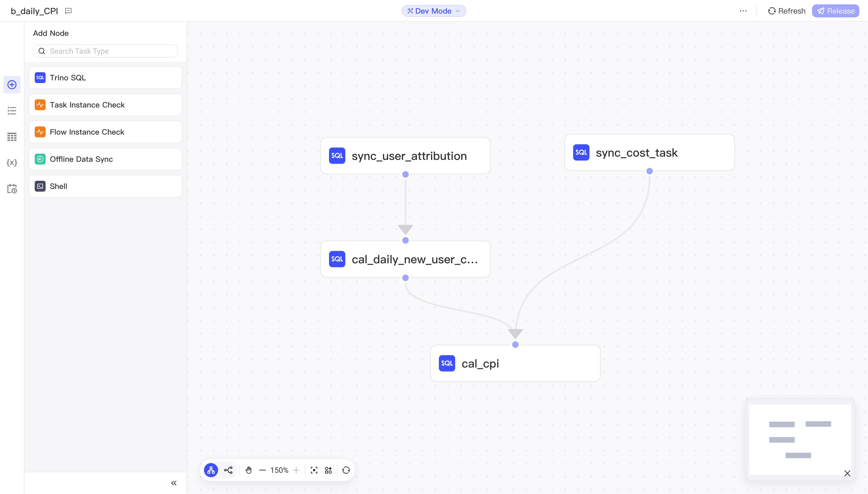Click the Release button

835,11
